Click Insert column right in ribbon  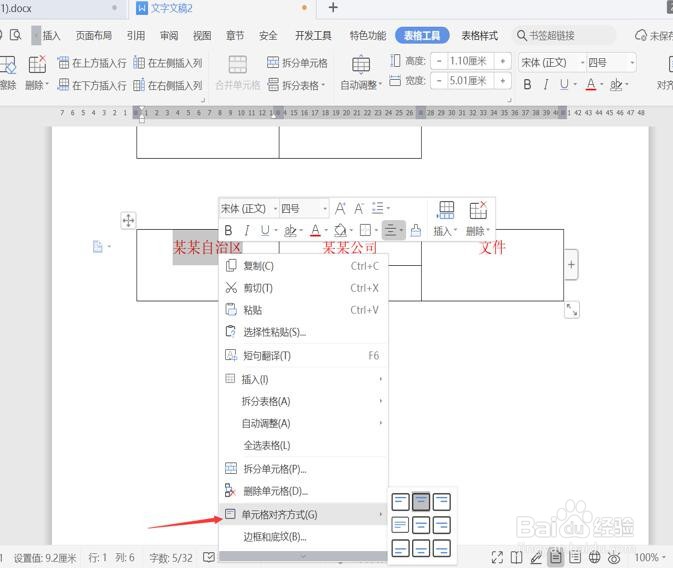pyautogui.click(x=167, y=85)
